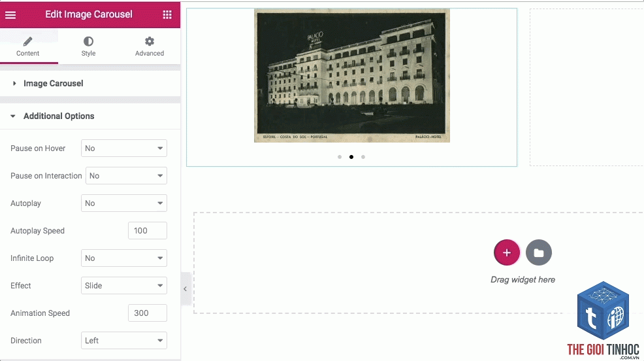Click the Palacio Hotel carousel image
This screenshot has width=644, height=361.
pos(352,76)
